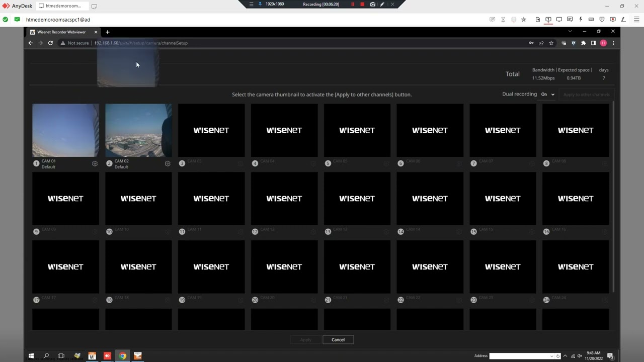
Task: Click AnyDesk session recording icon
Action: pyautogui.click(x=612, y=20)
